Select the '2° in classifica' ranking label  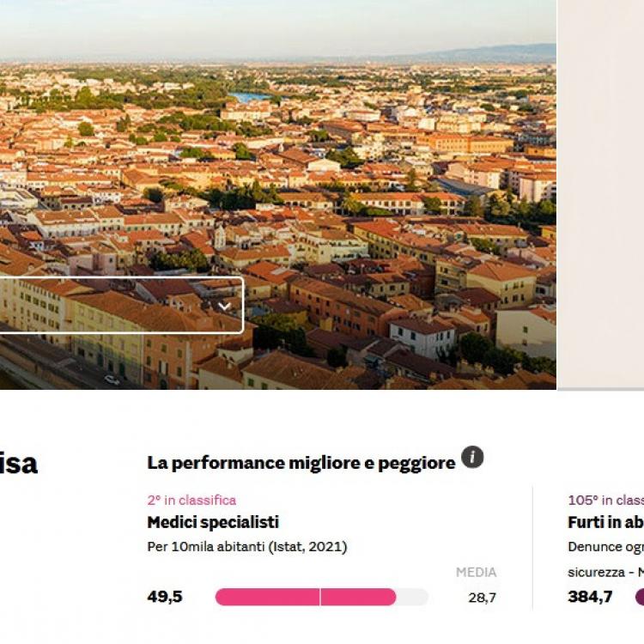click(191, 500)
